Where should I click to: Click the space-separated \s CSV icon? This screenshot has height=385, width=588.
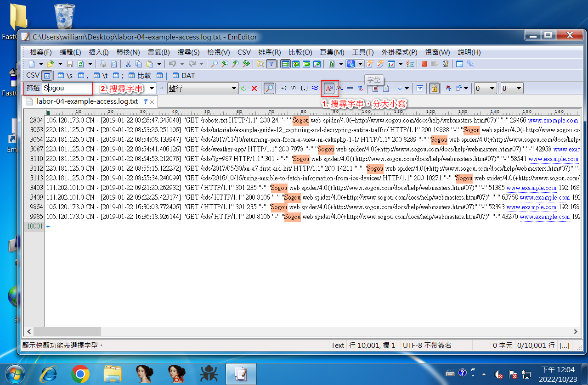coord(64,76)
